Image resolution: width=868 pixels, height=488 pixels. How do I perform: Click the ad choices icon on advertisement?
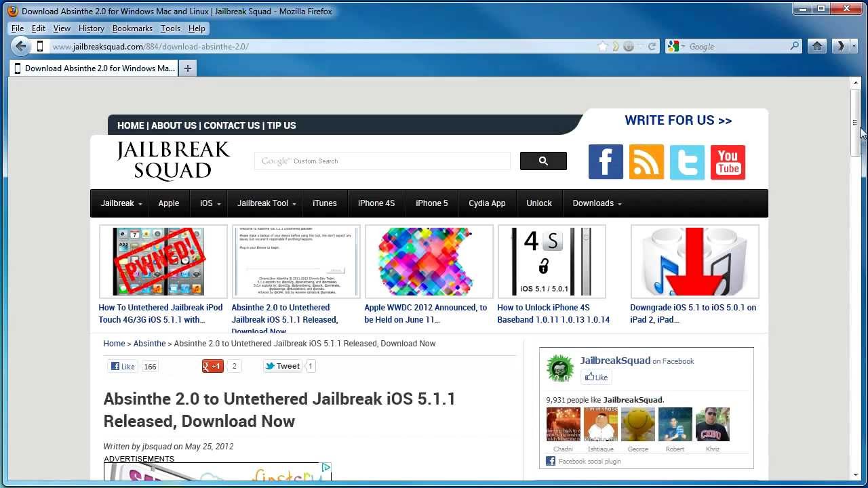coord(326,467)
